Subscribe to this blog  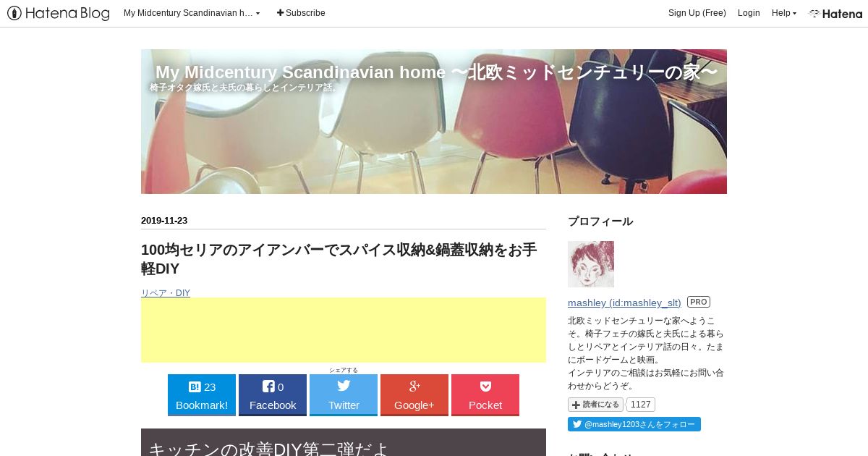[x=301, y=13]
